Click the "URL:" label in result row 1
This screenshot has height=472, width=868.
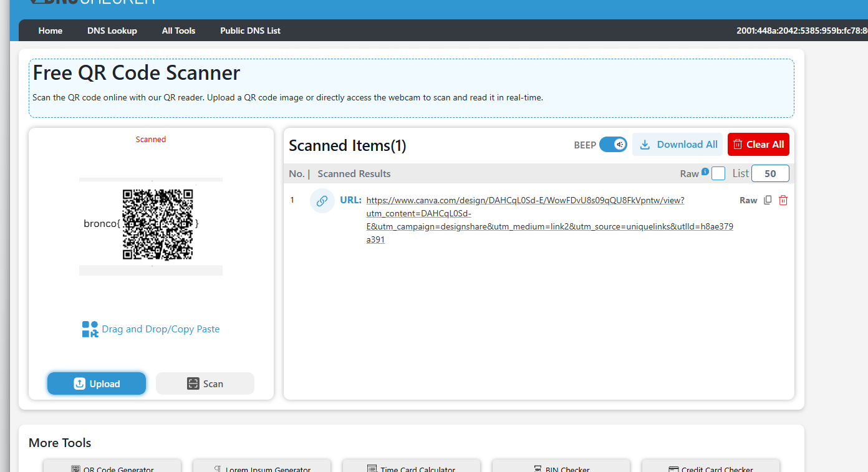click(351, 200)
